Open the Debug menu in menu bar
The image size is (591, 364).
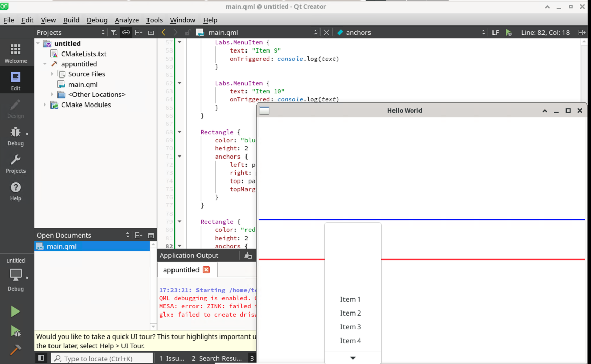coord(97,20)
